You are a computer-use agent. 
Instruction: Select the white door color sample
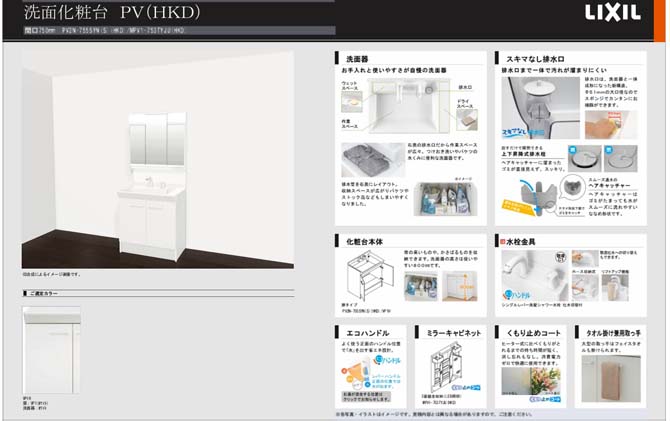(x=51, y=350)
